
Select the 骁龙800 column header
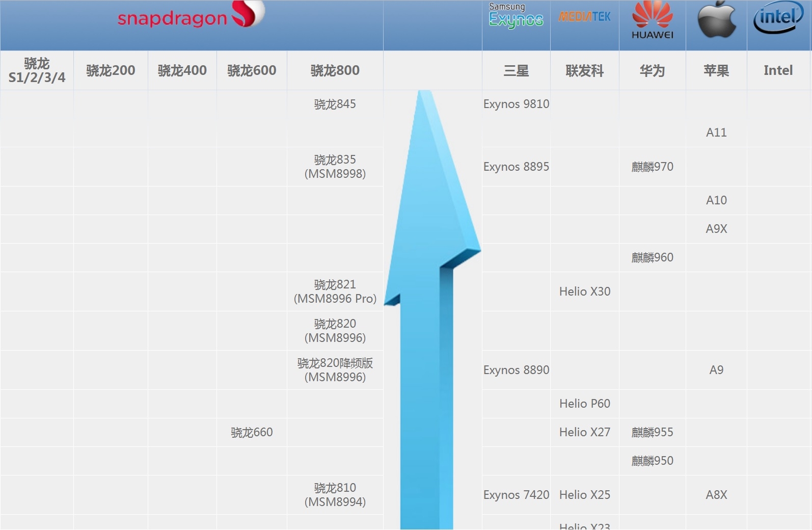tap(335, 70)
